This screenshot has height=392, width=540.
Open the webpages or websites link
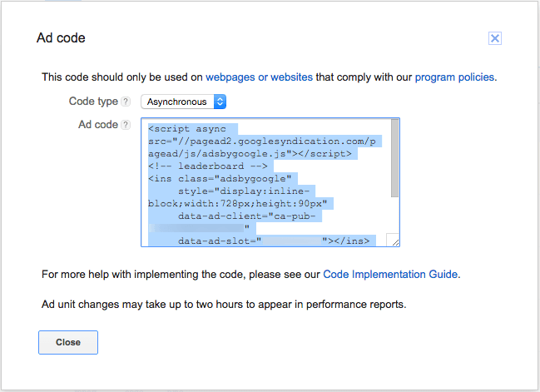pyautogui.click(x=259, y=77)
